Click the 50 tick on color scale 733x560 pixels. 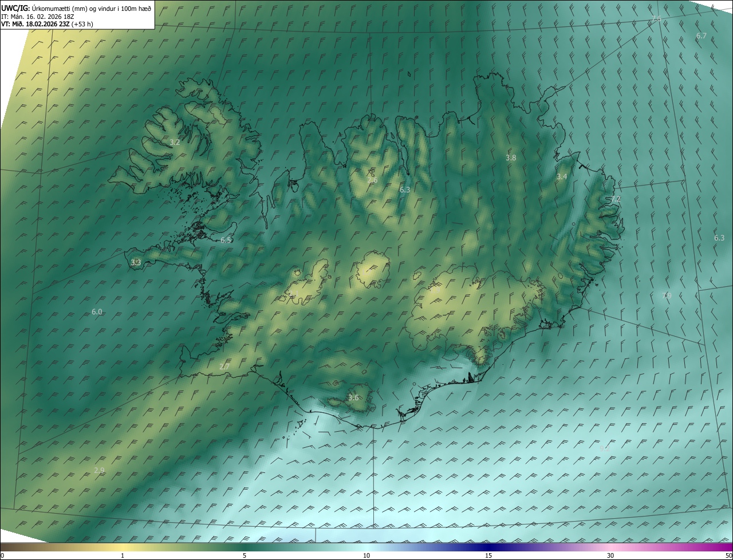point(728,555)
